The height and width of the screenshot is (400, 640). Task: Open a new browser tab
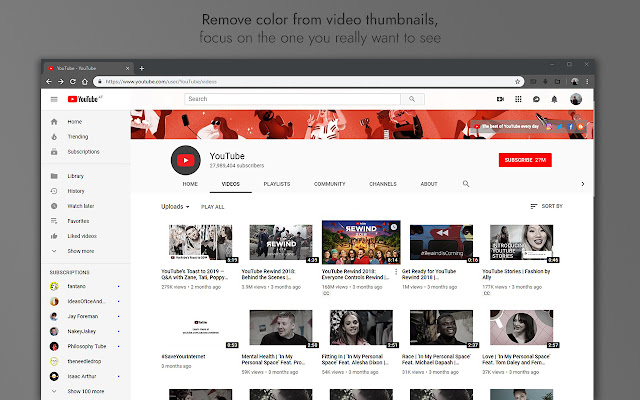coord(142,68)
